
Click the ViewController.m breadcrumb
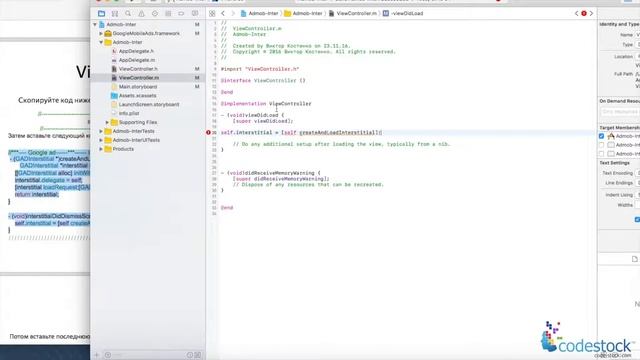tap(353, 13)
